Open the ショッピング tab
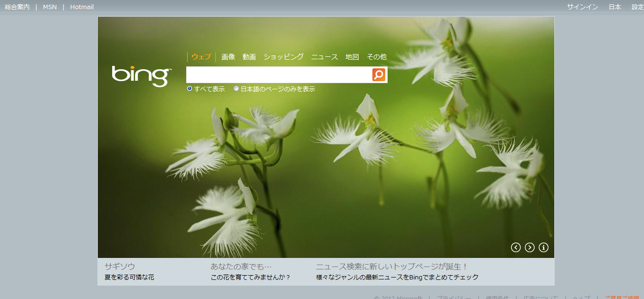Screen dimensions: 644x299 click(x=283, y=57)
